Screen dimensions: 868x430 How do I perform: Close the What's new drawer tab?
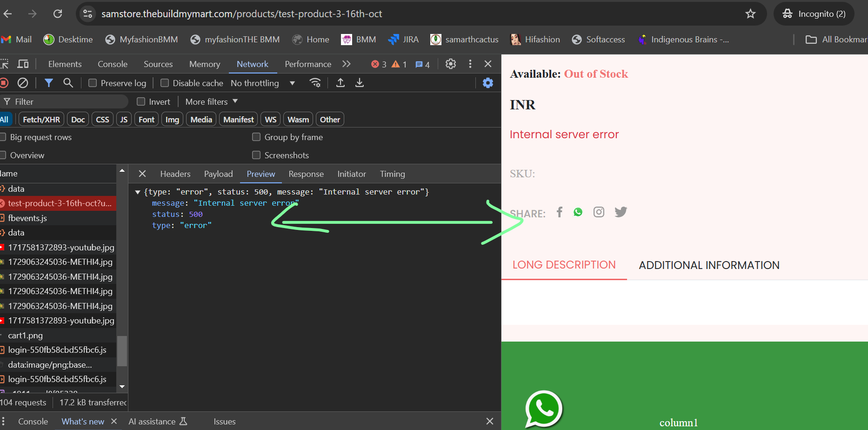click(x=114, y=421)
